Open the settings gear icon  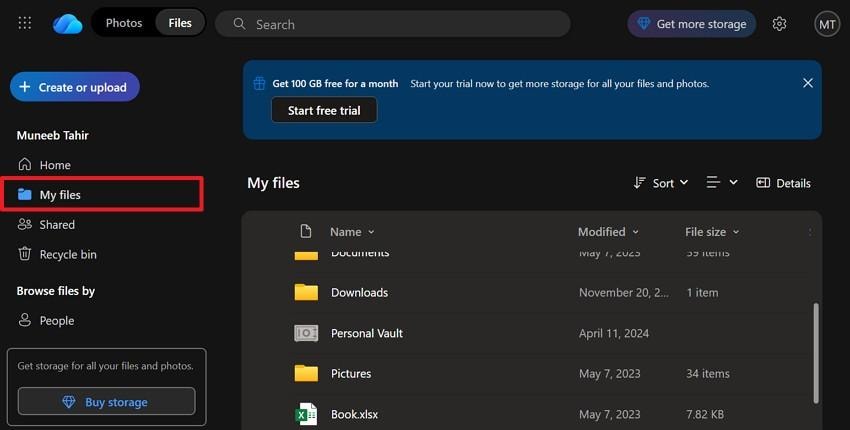pos(779,24)
